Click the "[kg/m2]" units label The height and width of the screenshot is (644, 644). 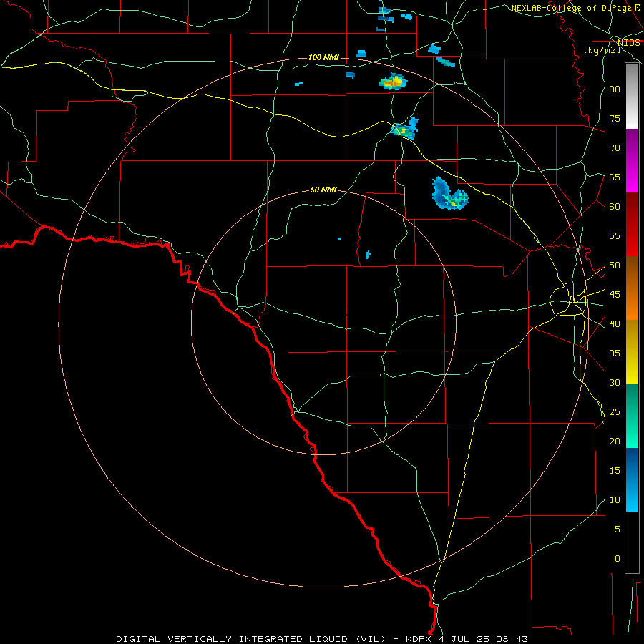[602, 49]
